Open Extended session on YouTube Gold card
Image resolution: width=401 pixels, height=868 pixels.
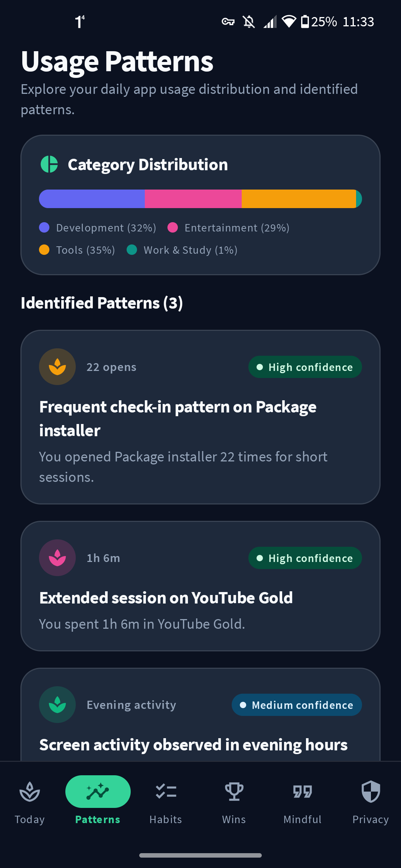point(200,586)
